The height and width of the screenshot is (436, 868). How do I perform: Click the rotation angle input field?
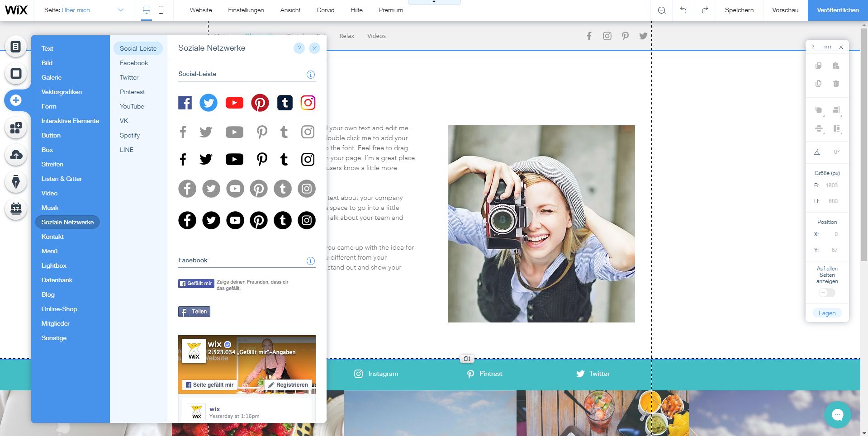click(x=836, y=152)
